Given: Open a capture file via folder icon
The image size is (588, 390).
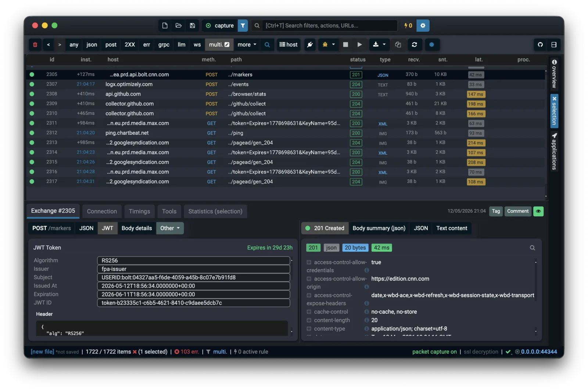Looking at the screenshot, I should (x=179, y=25).
